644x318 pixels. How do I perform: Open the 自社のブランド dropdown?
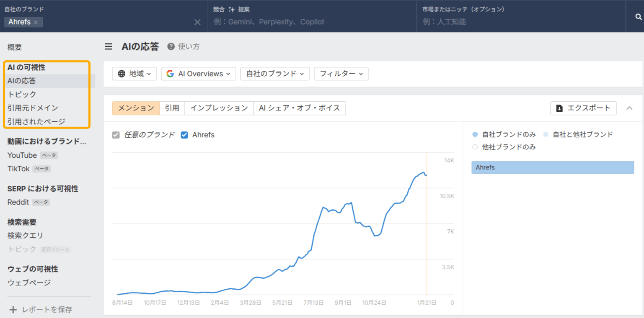(275, 74)
